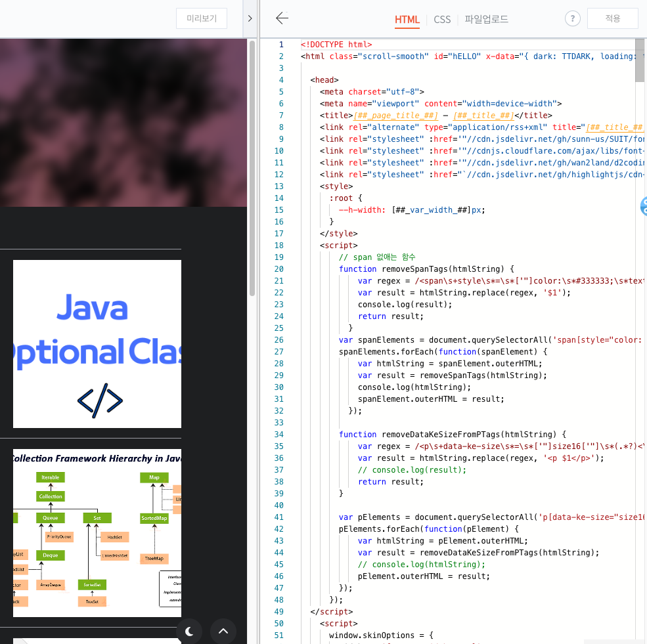
Task: Click 'spanElement.outerHTML = result;' line
Action: (x=431, y=399)
